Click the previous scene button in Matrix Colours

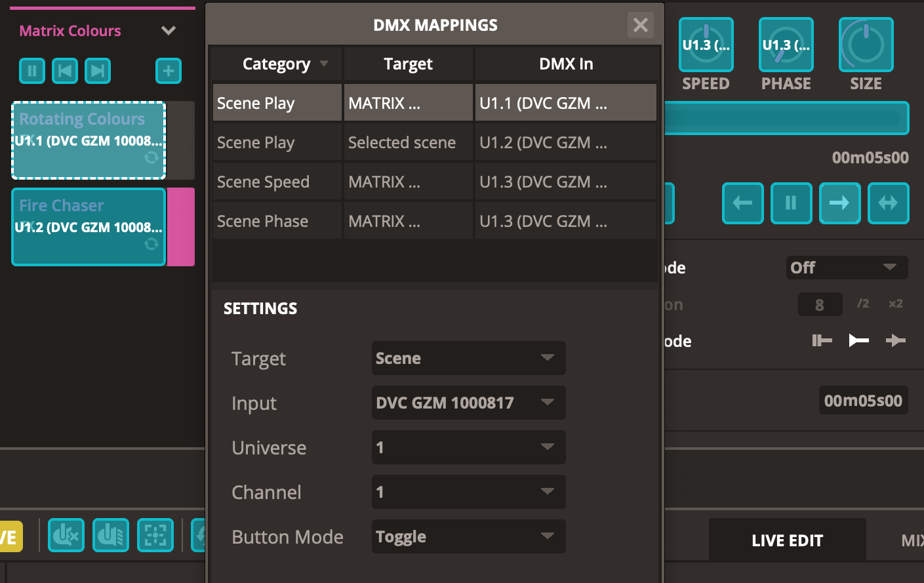tap(65, 71)
